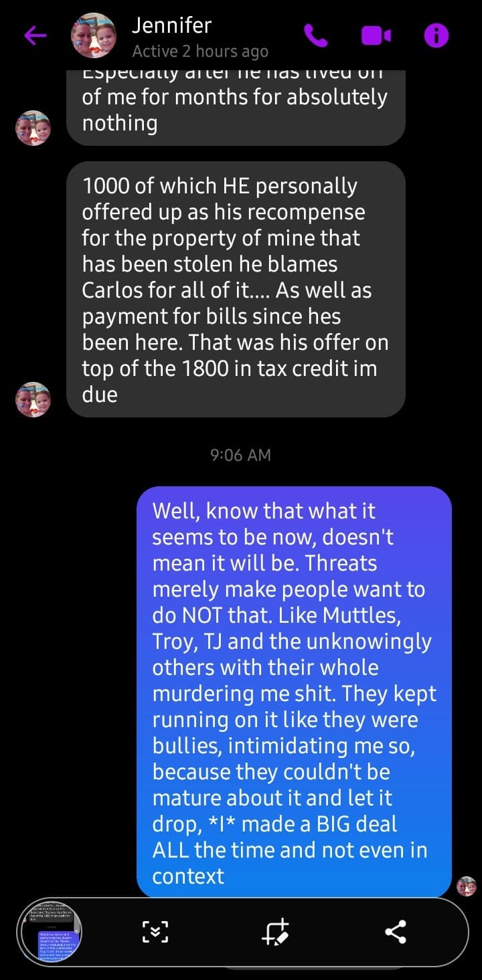Tap Jennifer's name in the header
Viewport: 482px width, 980px height.
pos(171,25)
